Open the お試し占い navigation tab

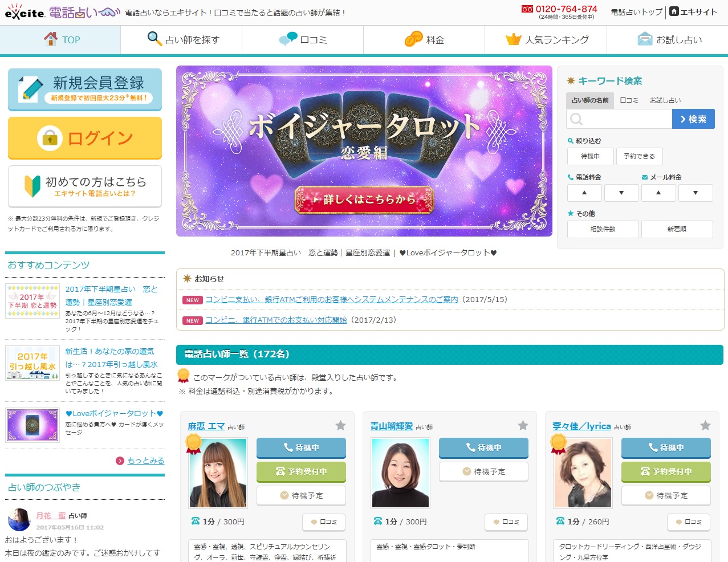[670, 40]
